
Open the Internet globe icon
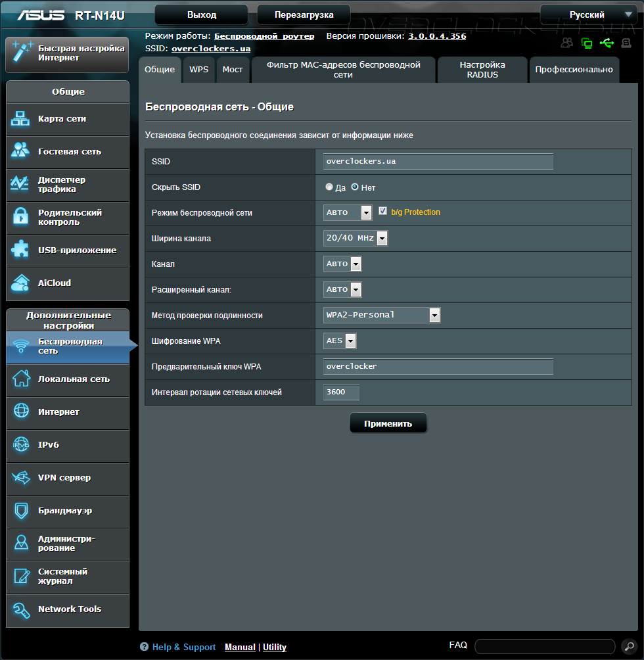[x=21, y=412]
